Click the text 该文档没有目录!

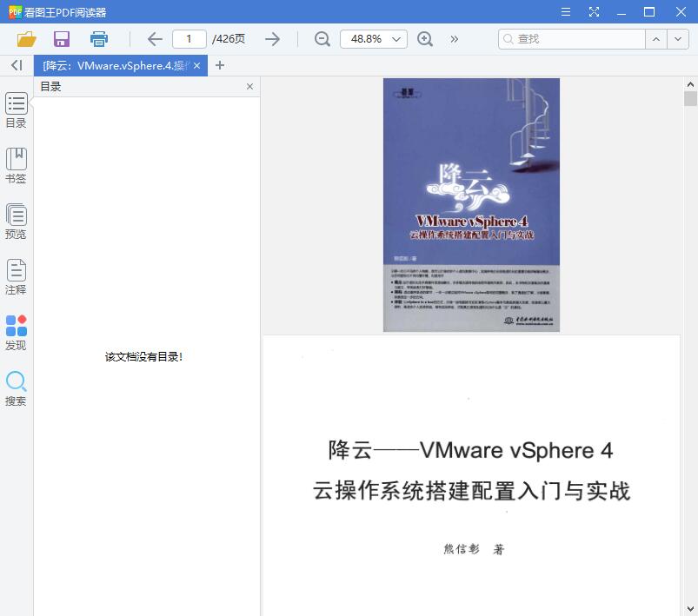[x=143, y=357]
